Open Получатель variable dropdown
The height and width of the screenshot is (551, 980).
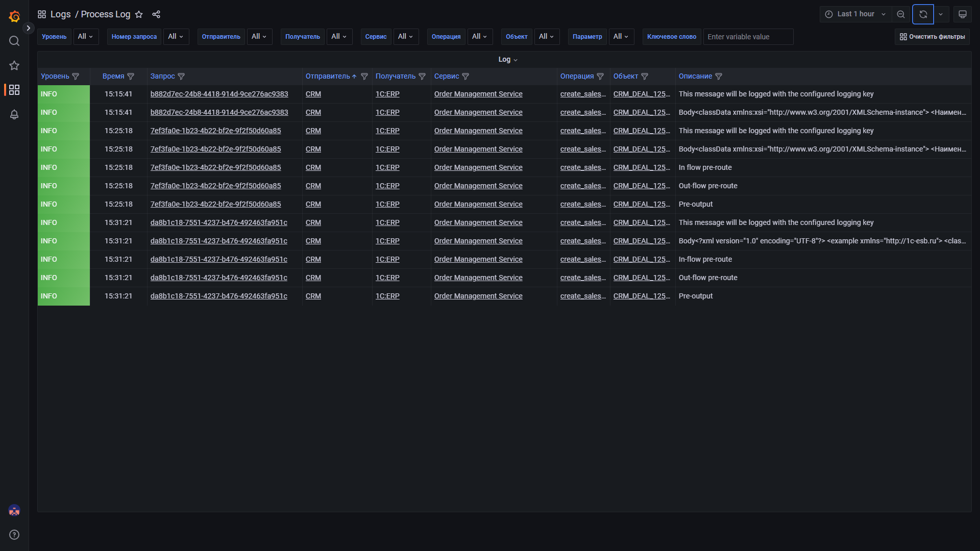[x=339, y=37]
